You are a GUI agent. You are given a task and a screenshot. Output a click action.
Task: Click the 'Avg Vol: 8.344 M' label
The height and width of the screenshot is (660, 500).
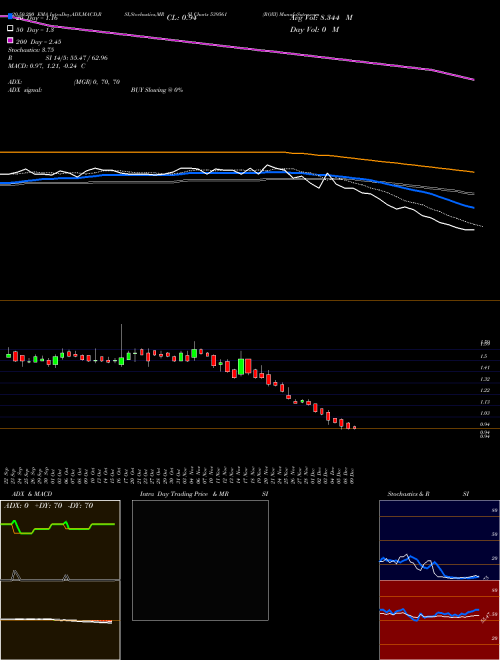pos(321,18)
